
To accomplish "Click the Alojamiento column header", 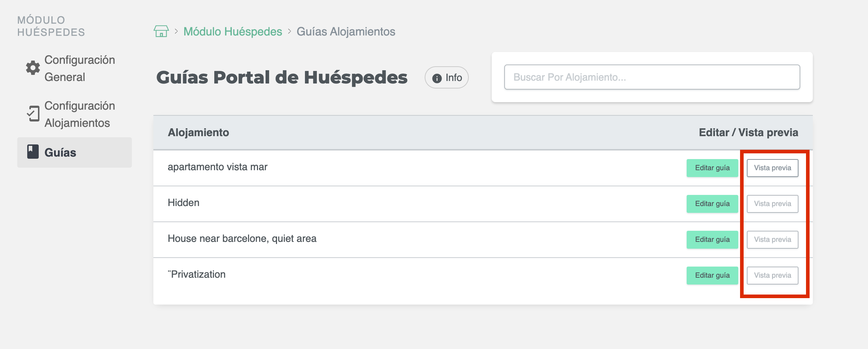I will pos(198,133).
